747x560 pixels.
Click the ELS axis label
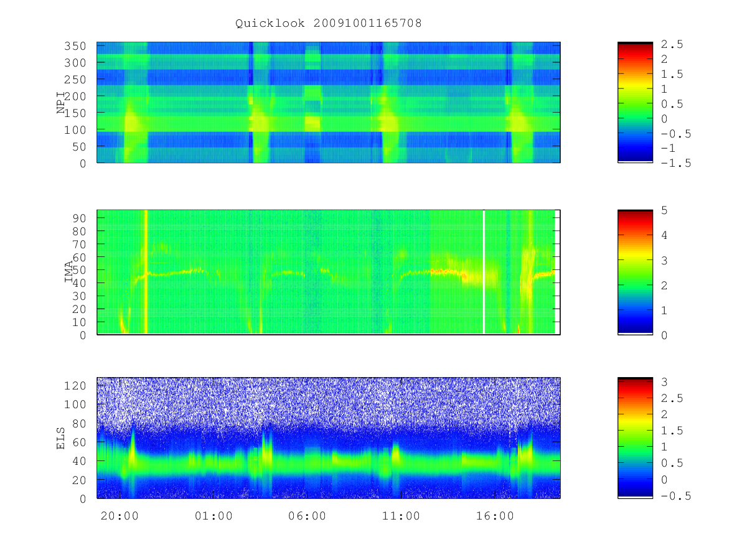coord(61,437)
